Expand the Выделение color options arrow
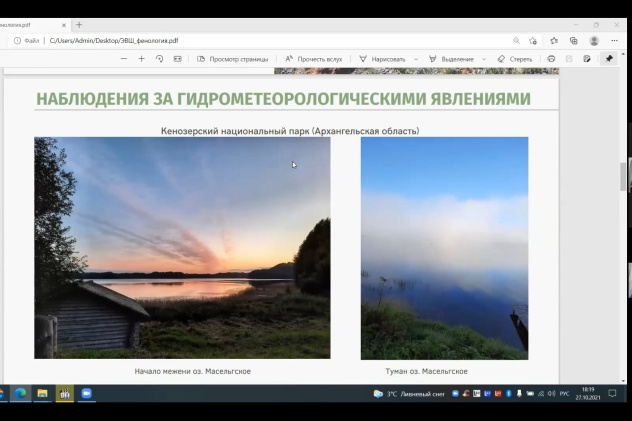Image resolution: width=632 pixels, height=421 pixels. pos(484,59)
